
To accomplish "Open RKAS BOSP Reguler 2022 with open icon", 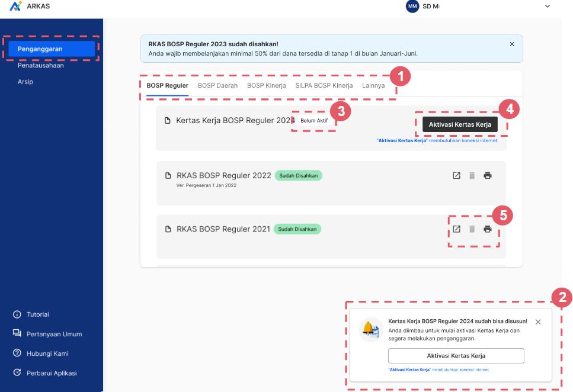I will tap(456, 175).
